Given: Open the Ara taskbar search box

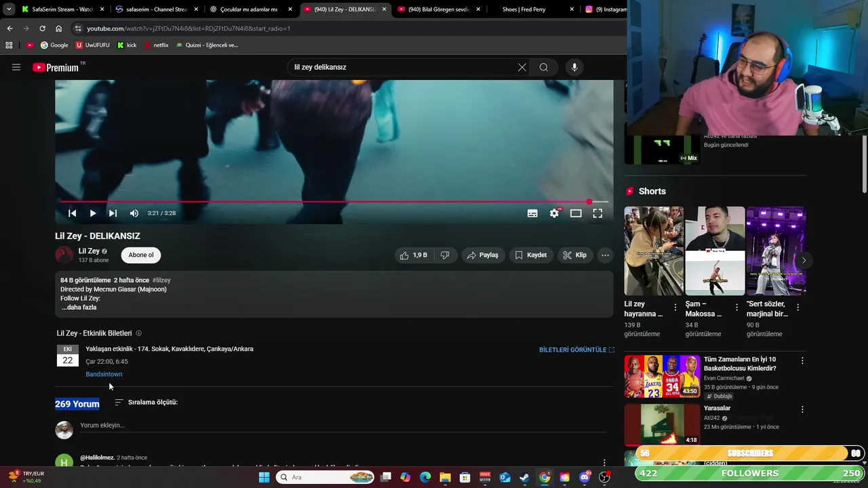Looking at the screenshot, I should (x=326, y=477).
